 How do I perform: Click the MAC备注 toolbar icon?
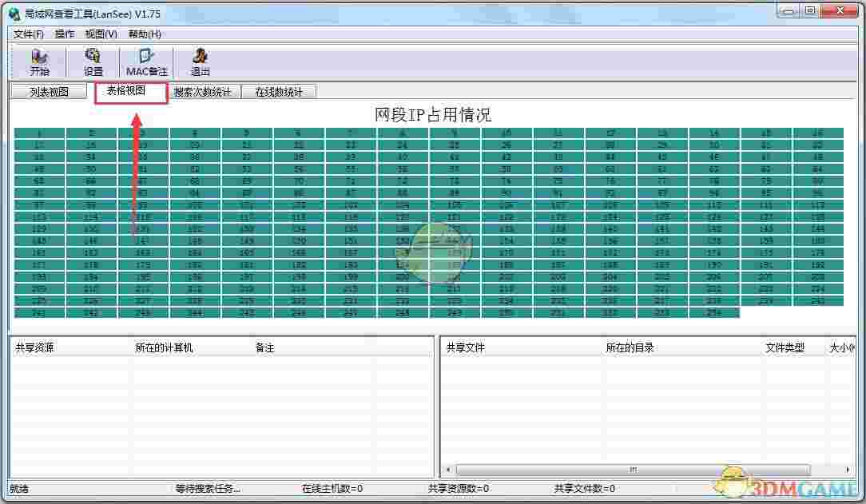(146, 62)
